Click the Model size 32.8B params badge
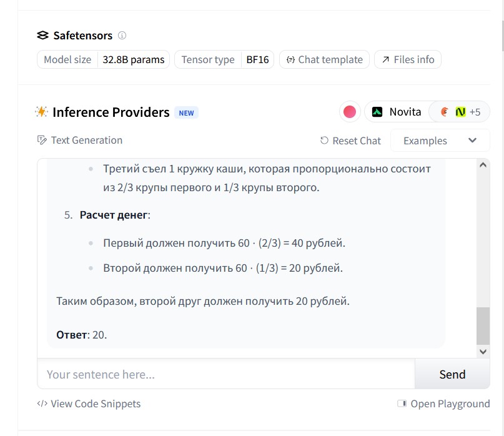 coord(104,60)
